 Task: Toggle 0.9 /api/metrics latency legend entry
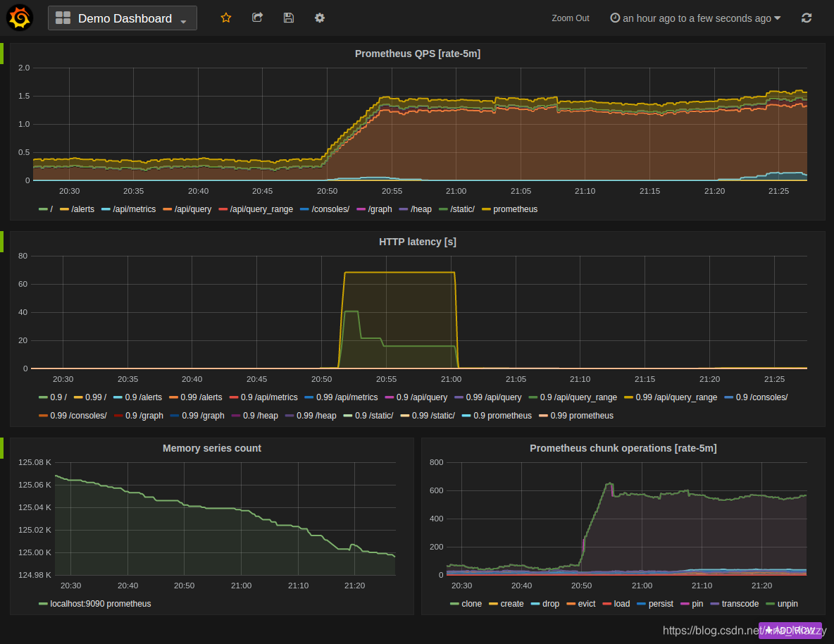point(264,397)
